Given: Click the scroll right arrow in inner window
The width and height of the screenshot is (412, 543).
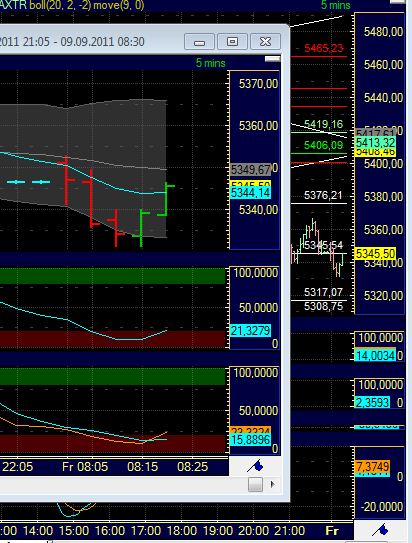Looking at the screenshot, I should tap(272, 484).
